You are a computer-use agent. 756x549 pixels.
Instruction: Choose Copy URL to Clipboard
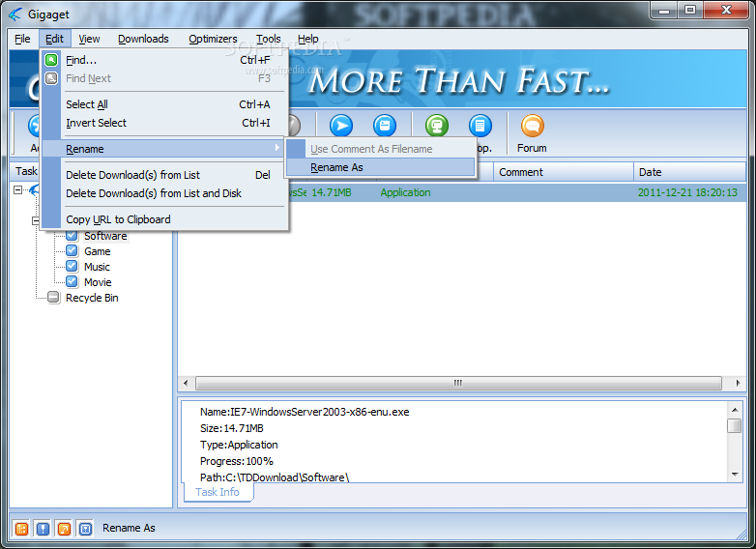[x=165, y=219]
